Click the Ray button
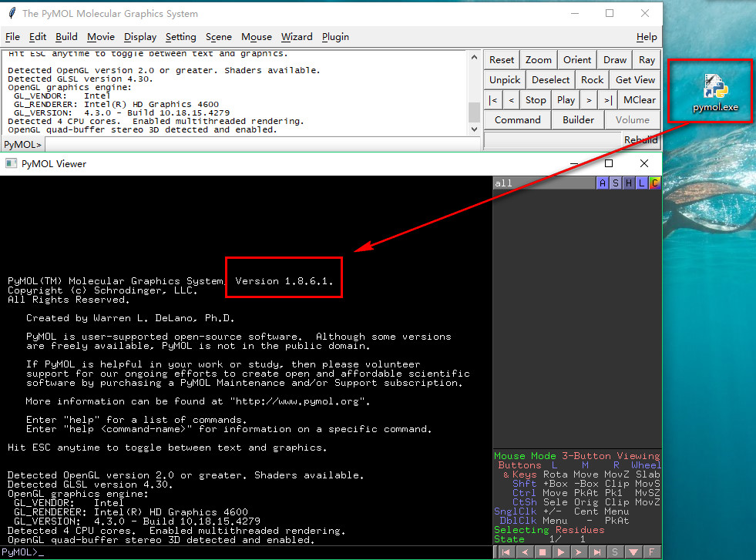 coord(647,60)
